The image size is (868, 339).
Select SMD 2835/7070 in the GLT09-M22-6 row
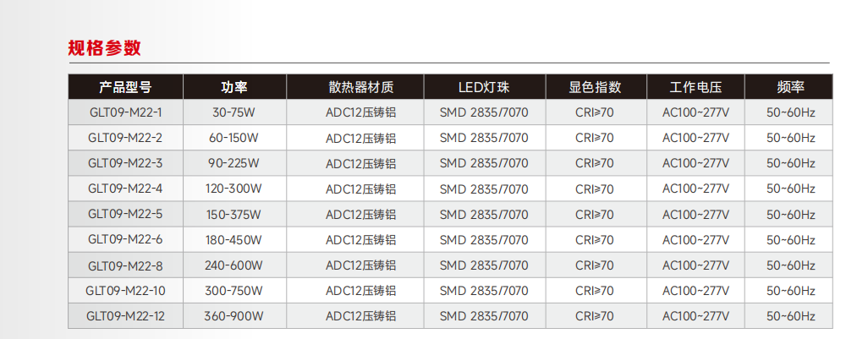tap(484, 240)
